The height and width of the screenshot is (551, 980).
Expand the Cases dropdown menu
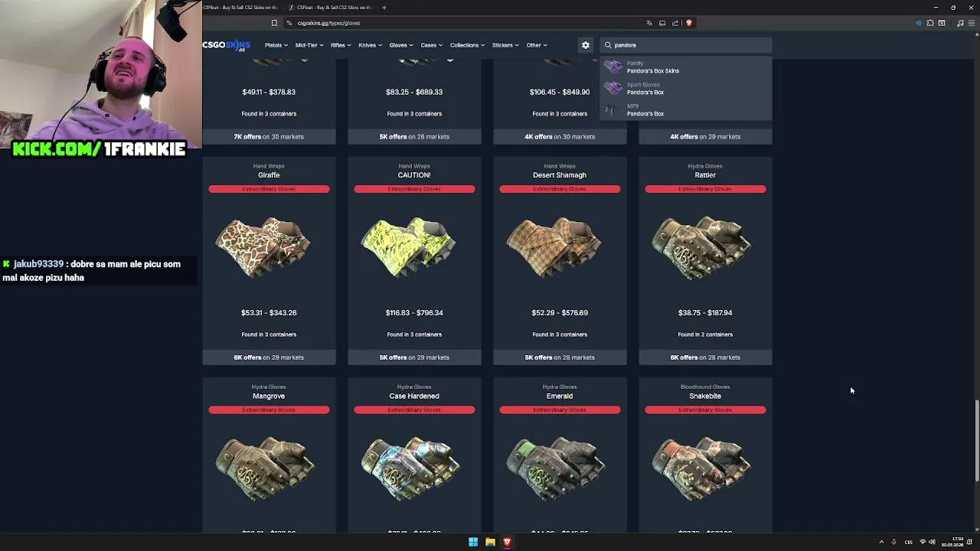click(x=431, y=45)
